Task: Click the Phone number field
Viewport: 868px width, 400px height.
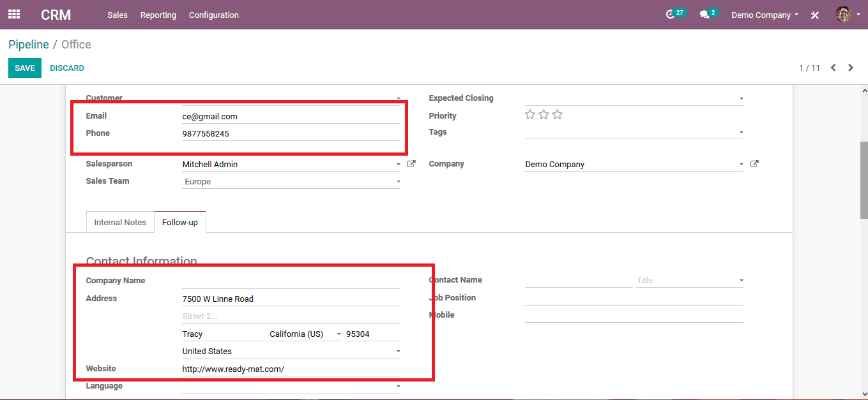Action: point(291,133)
